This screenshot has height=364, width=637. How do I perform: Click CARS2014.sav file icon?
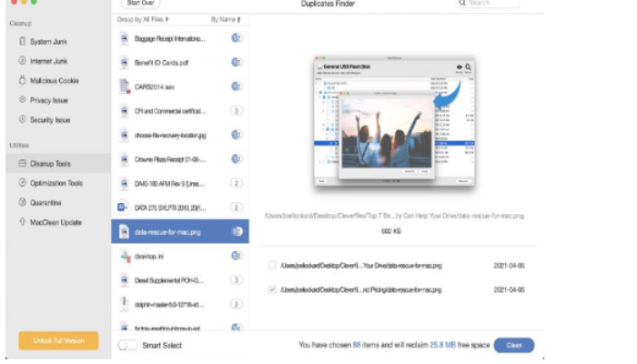tap(125, 86)
